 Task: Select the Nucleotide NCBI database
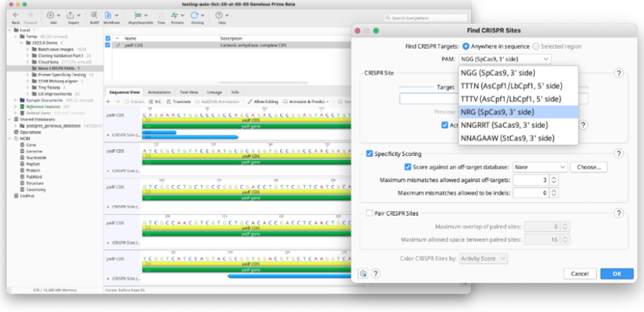[36, 158]
